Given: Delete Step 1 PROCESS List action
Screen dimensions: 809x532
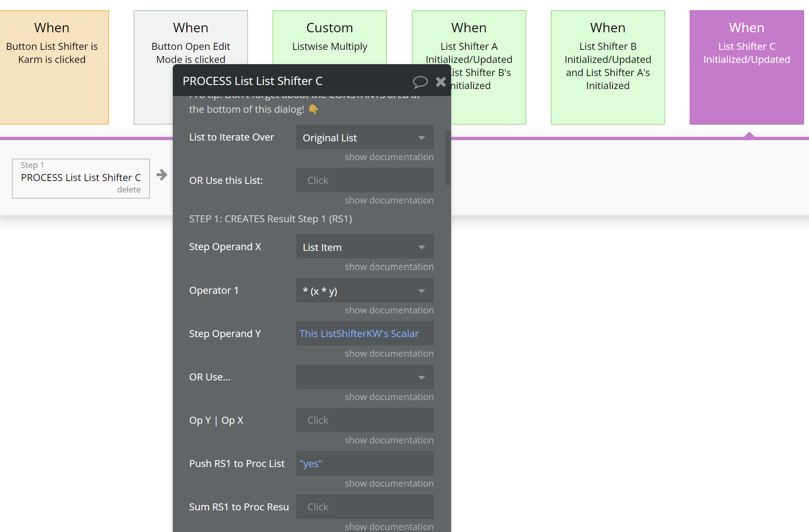Looking at the screenshot, I should 129,190.
